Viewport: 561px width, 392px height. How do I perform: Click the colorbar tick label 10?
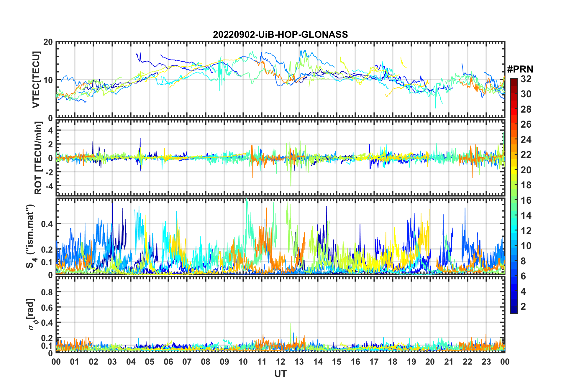click(x=526, y=246)
